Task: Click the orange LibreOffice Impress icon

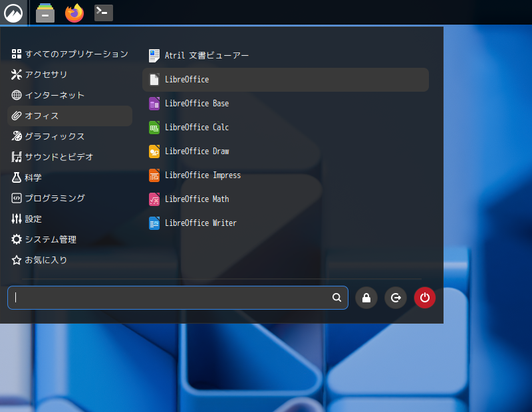Action: point(154,175)
